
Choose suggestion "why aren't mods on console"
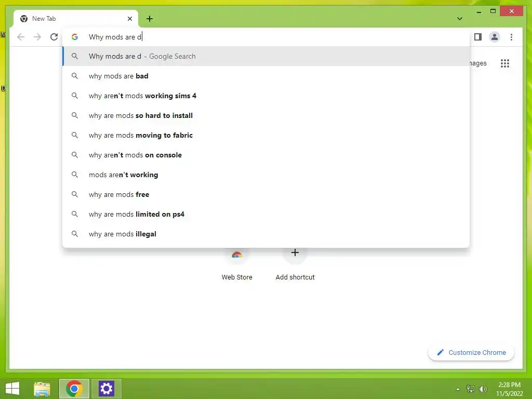tap(266, 155)
